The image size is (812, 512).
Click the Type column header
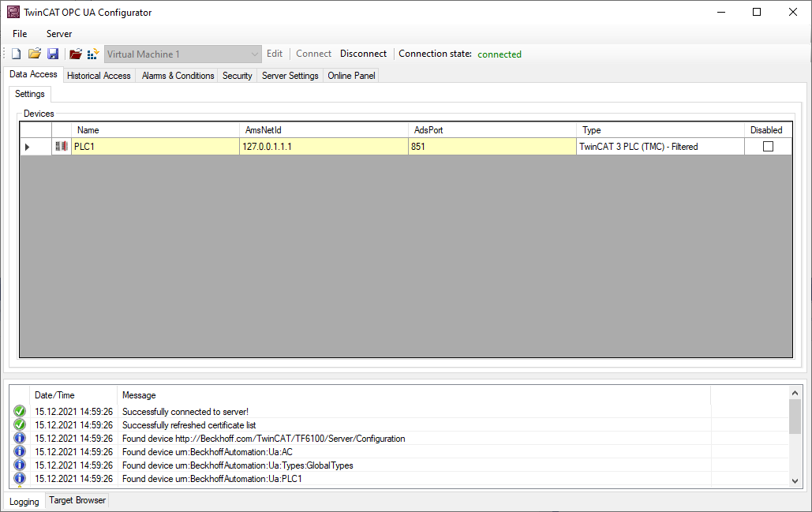pos(660,130)
